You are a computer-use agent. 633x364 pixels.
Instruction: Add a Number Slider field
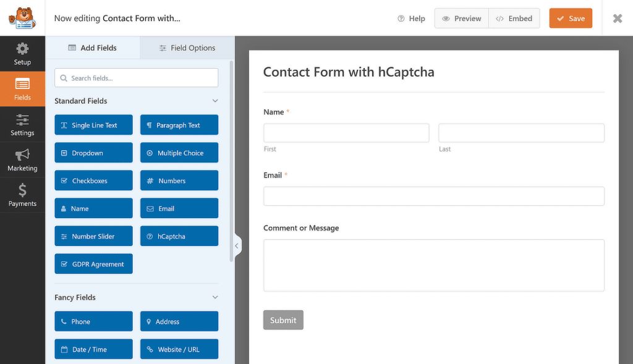[x=94, y=236]
